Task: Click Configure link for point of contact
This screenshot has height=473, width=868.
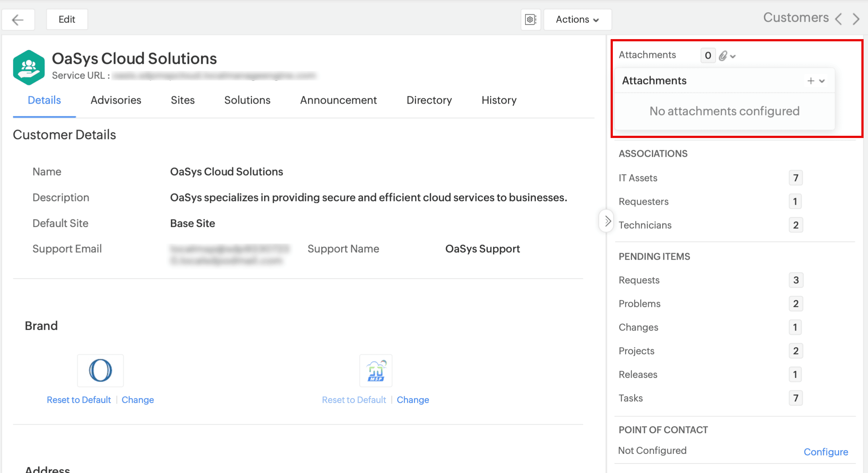Action: pyautogui.click(x=826, y=452)
